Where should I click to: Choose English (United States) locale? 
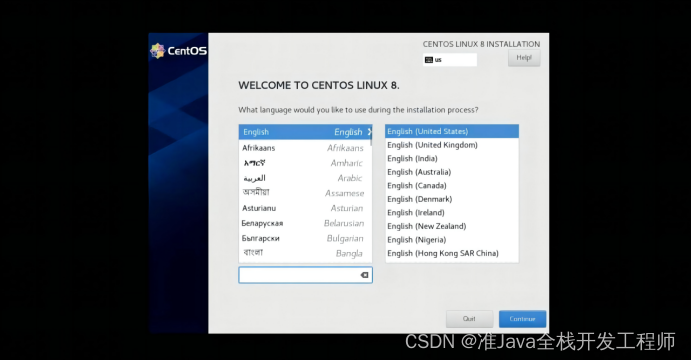[452, 132]
